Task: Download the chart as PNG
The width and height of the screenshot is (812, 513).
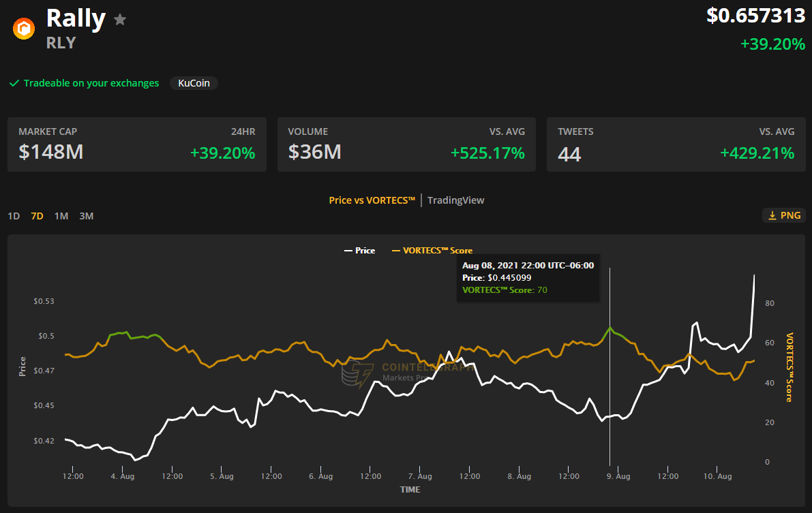Action: click(x=784, y=215)
